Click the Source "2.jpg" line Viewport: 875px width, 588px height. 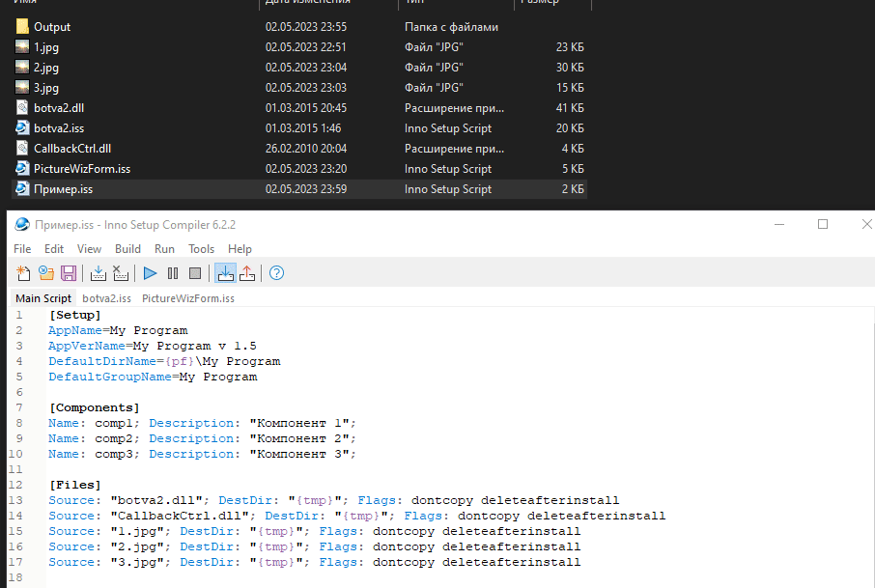point(314,546)
